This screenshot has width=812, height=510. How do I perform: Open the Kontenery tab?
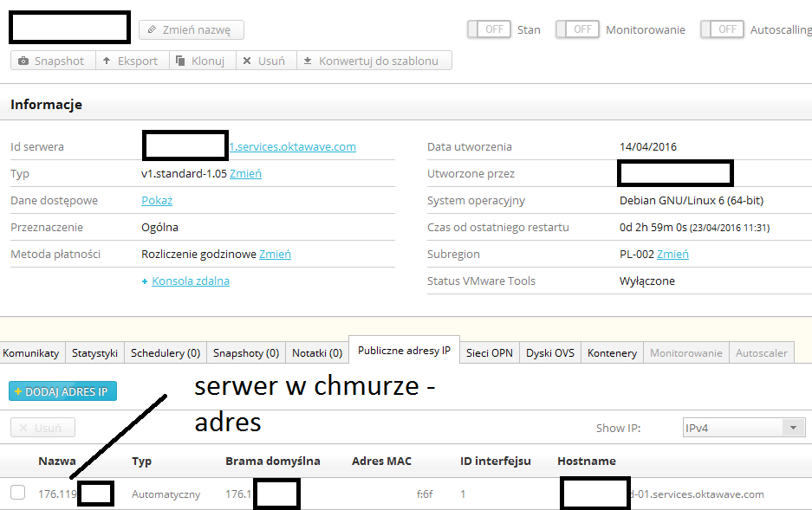click(x=612, y=352)
